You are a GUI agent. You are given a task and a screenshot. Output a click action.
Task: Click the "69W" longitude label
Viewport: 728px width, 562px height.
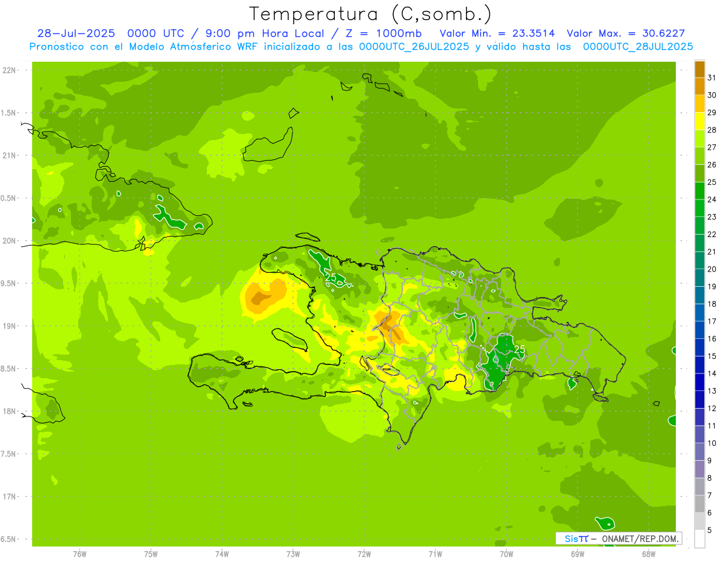tap(577, 554)
